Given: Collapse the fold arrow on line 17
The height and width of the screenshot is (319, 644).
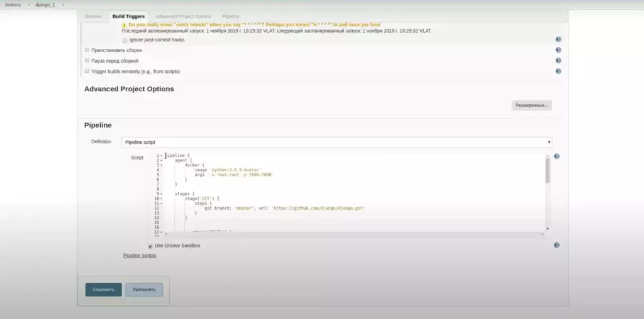Looking at the screenshot, I should (162, 232).
